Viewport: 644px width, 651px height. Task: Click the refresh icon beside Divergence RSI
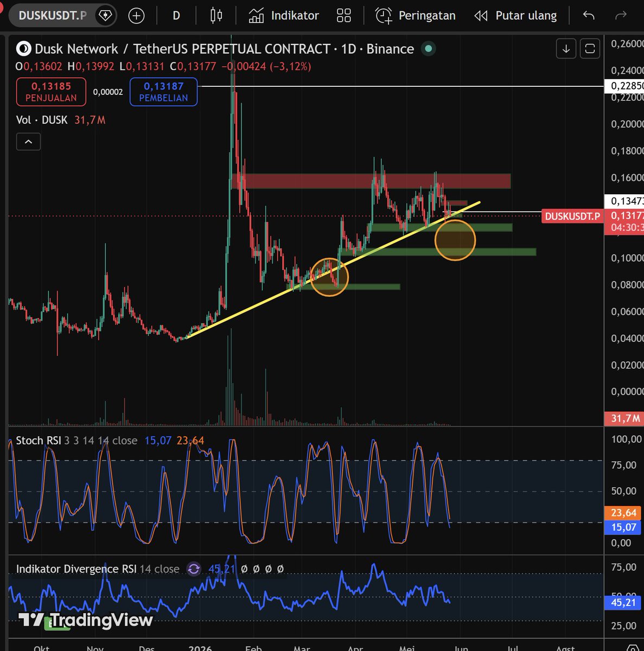pyautogui.click(x=194, y=569)
